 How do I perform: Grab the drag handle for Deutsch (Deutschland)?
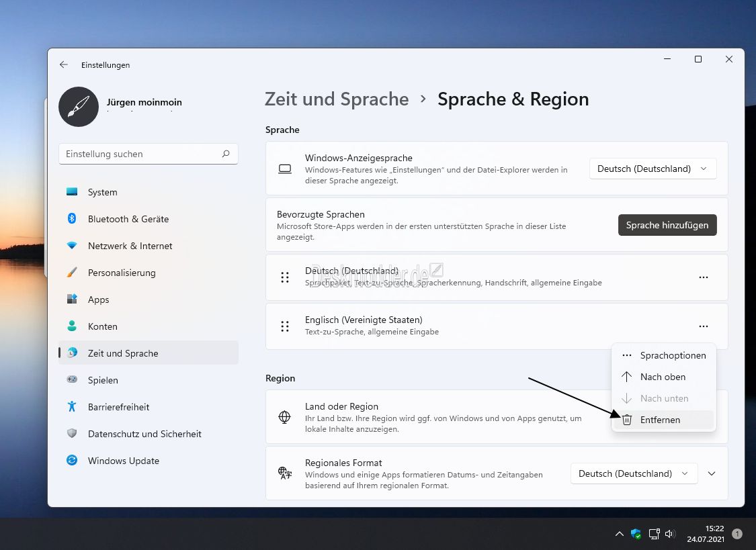click(x=285, y=277)
